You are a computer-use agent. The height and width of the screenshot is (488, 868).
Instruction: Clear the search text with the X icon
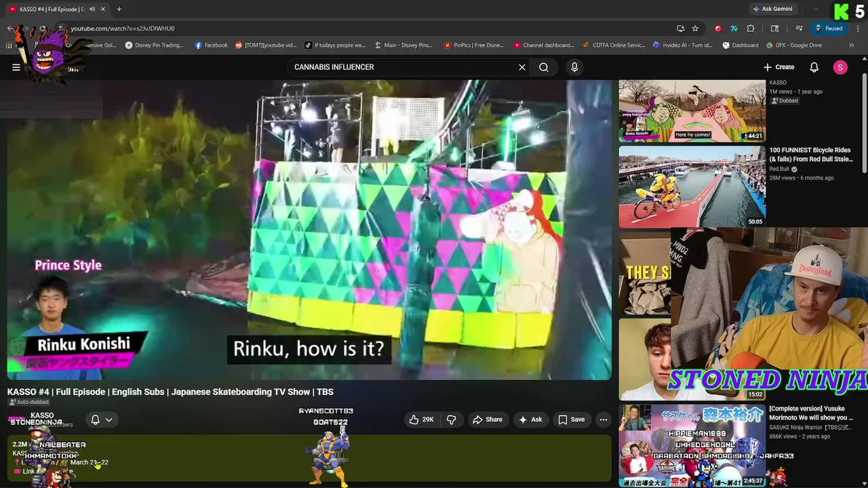pos(522,67)
